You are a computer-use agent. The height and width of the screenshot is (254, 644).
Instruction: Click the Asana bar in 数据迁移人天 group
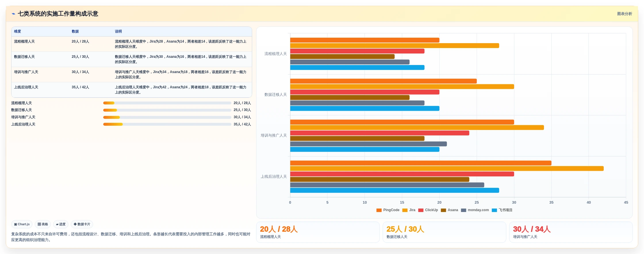350,98
